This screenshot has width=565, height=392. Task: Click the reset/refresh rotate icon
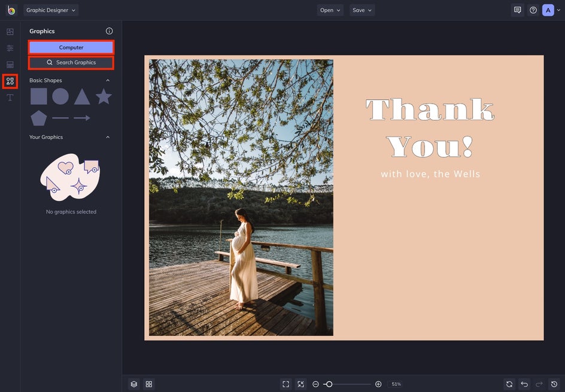click(x=509, y=384)
